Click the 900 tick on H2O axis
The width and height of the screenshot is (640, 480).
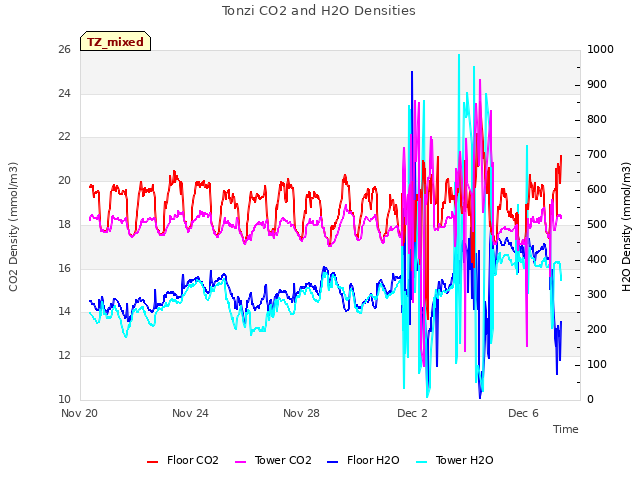click(x=597, y=85)
